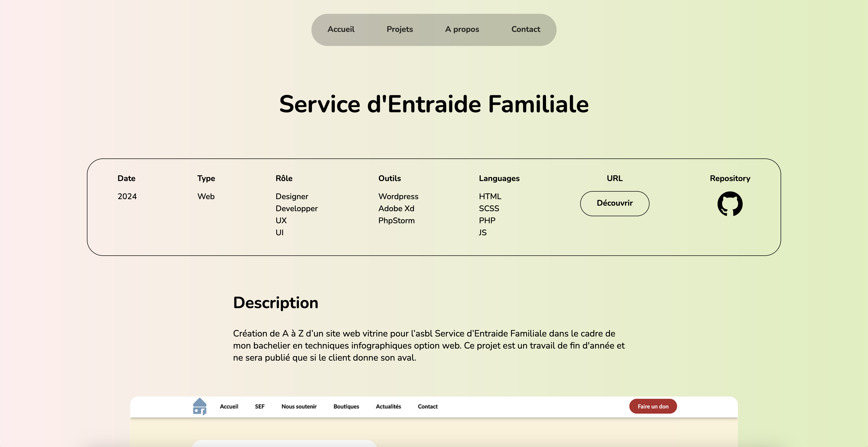Click the URL column label

pyautogui.click(x=615, y=178)
